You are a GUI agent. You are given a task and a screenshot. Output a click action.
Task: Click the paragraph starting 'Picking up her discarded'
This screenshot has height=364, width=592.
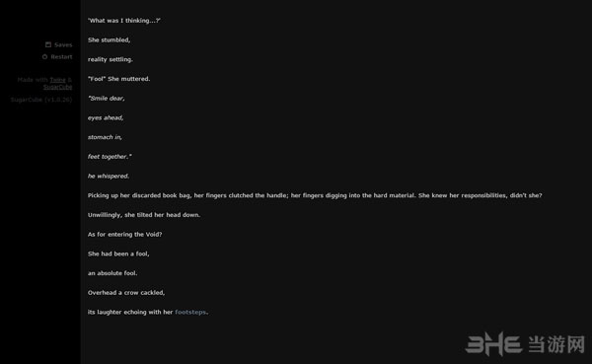pos(315,195)
